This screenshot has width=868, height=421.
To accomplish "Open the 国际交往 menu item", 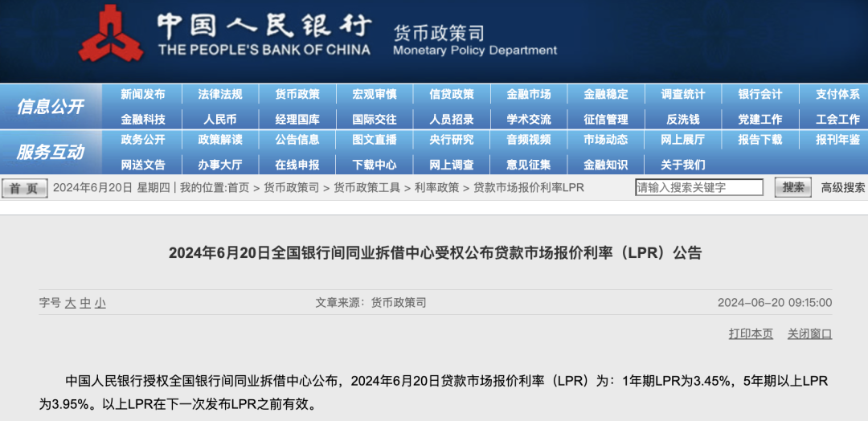I will (x=375, y=119).
